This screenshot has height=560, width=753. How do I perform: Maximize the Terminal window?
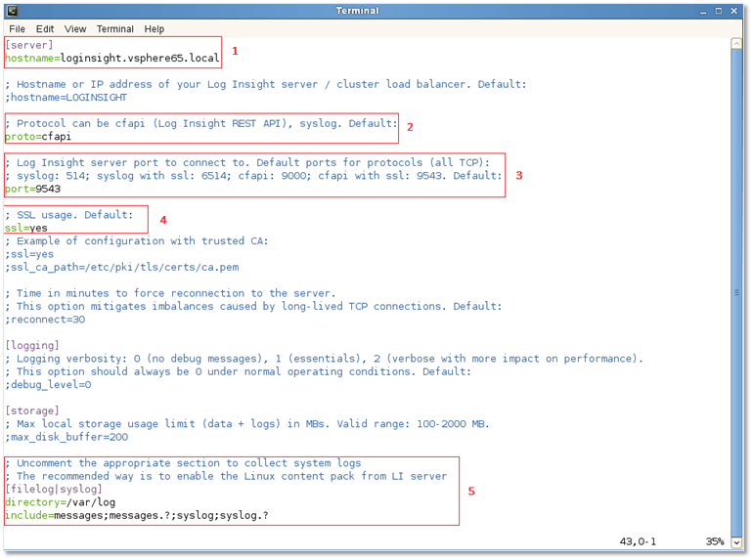coord(719,11)
